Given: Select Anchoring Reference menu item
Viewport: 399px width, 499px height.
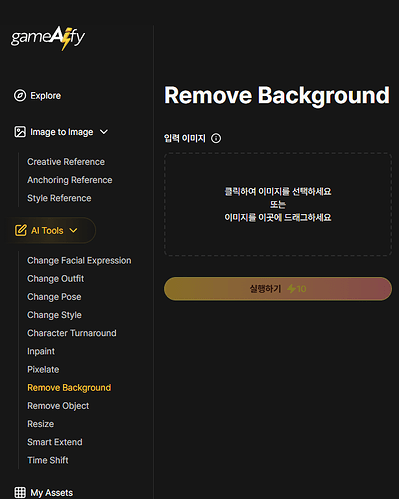Looking at the screenshot, I should click(70, 180).
